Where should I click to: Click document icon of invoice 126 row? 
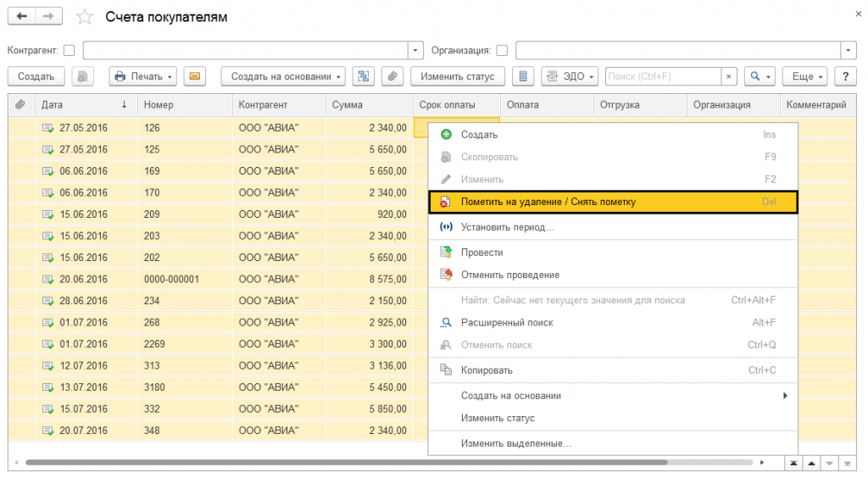click(48, 128)
